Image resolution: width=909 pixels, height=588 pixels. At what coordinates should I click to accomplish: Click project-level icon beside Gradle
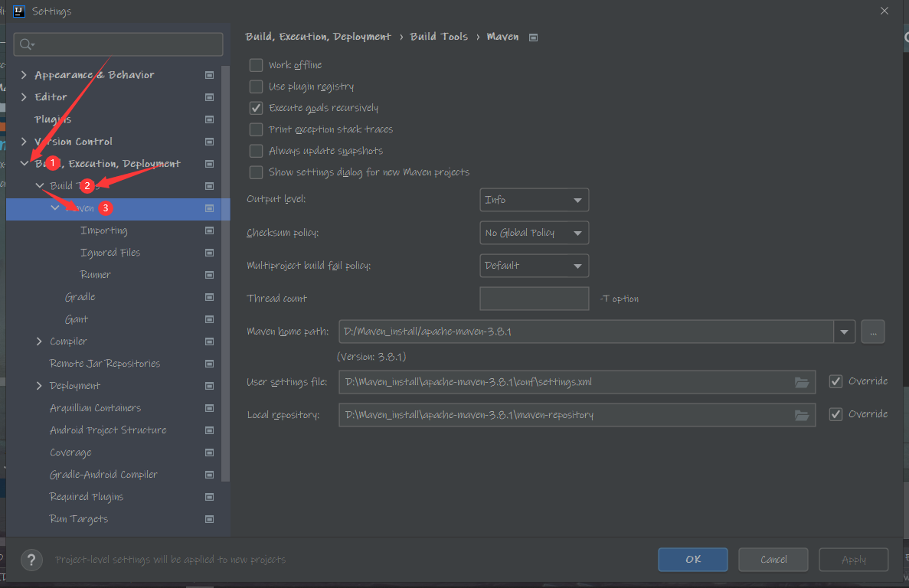pyautogui.click(x=209, y=297)
